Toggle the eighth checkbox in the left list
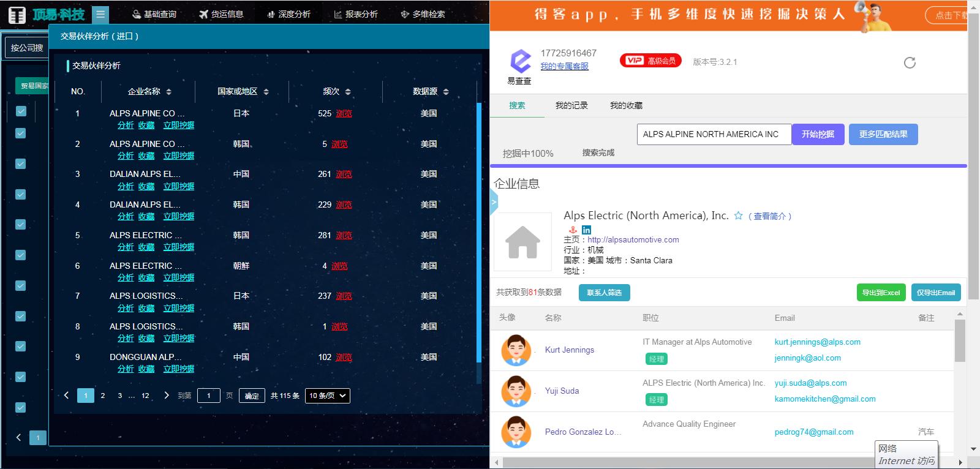980x469 pixels. pyautogui.click(x=21, y=316)
